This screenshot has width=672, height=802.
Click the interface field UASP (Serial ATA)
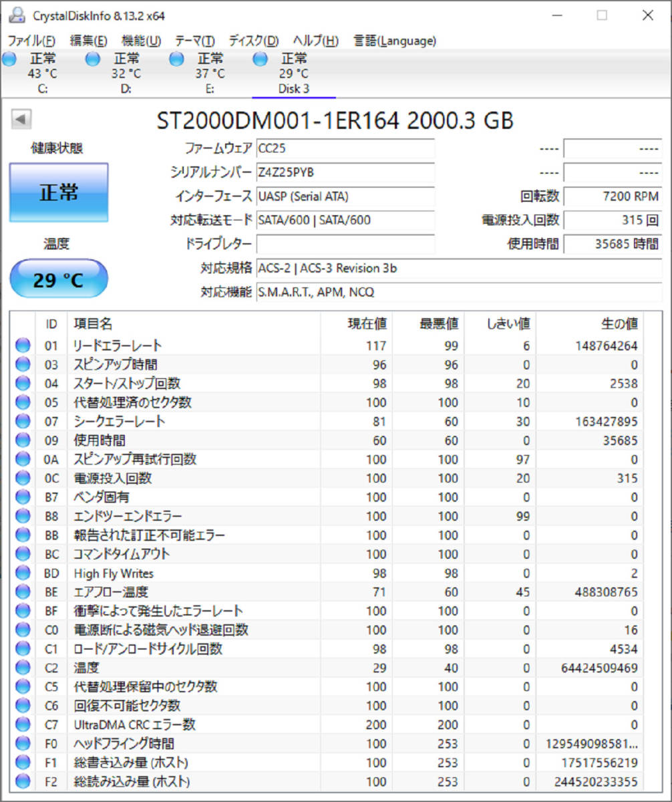pyautogui.click(x=345, y=196)
